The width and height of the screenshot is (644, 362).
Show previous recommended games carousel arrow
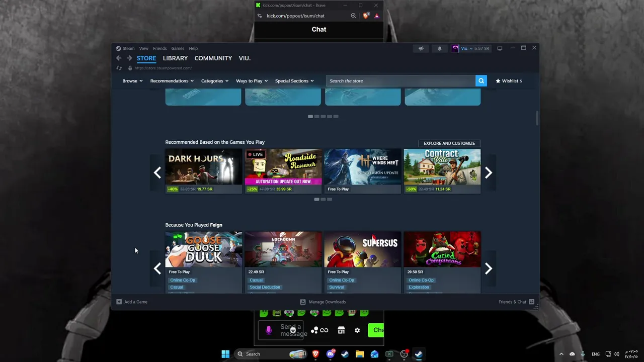(x=157, y=173)
